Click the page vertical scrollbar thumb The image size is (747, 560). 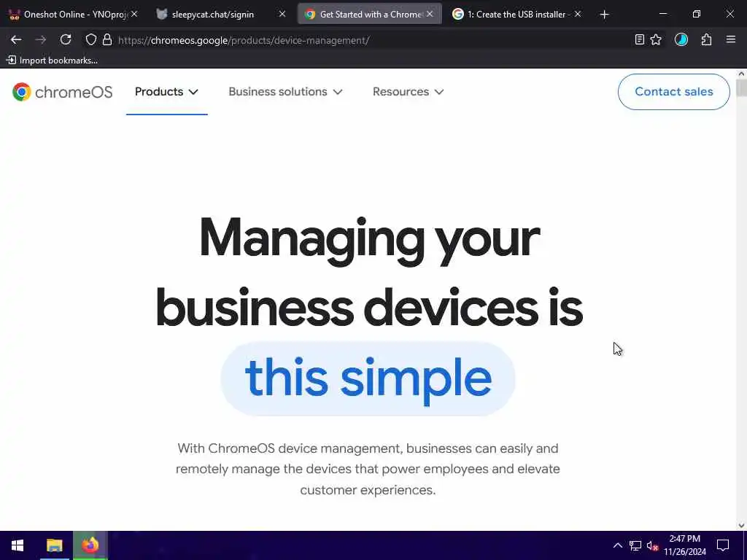[x=741, y=88]
